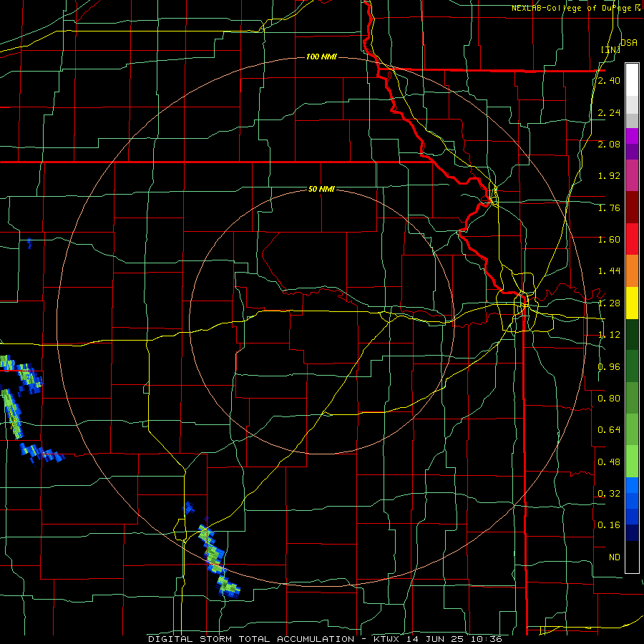Pick the navy legend swatch just above ND
This screenshot has height=644, width=644.
click(632, 532)
